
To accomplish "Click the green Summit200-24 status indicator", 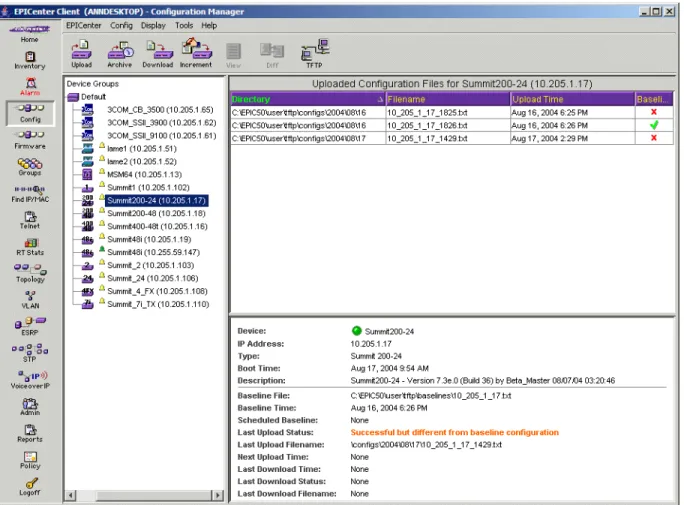I will tap(356, 331).
